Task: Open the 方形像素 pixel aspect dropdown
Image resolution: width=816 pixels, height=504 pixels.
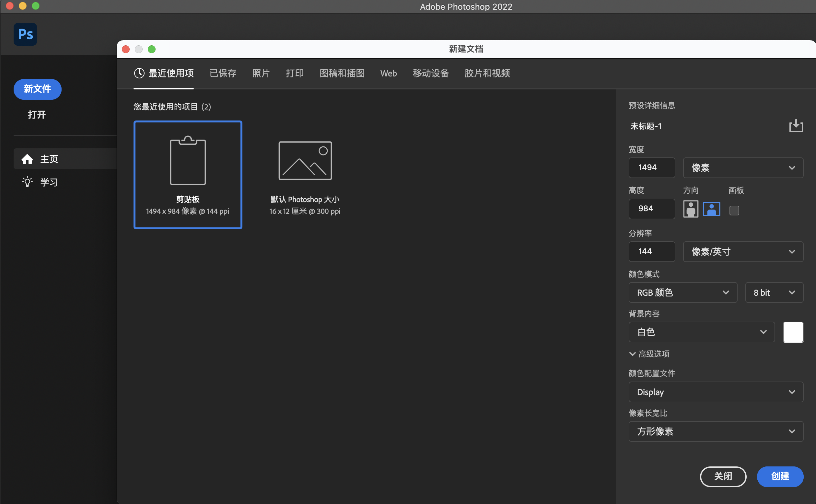Action: 716,432
